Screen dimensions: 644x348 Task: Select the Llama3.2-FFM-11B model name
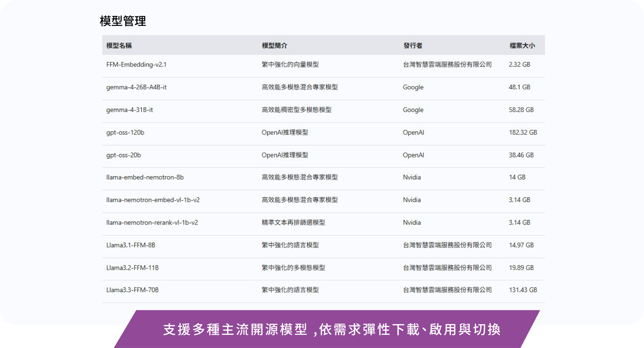(x=133, y=268)
